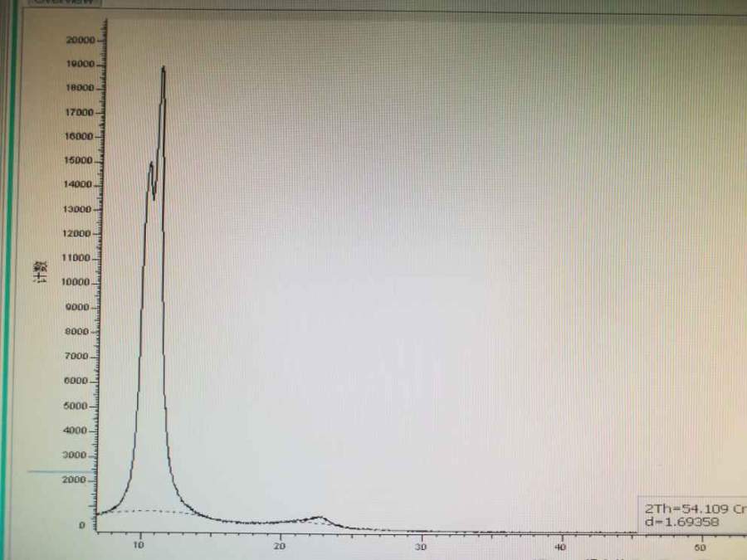This screenshot has height=560, width=747.
Task: Click the 20000 label on the y-axis
Action: (80, 40)
